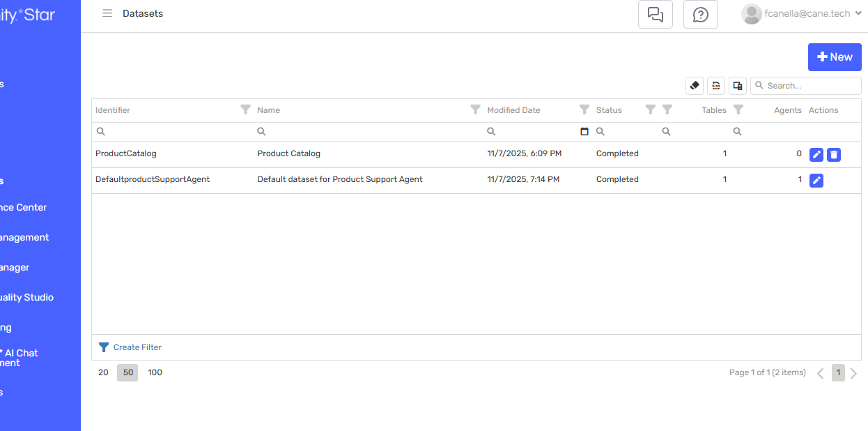Edit the ProductCatalog dataset
The height and width of the screenshot is (431, 868).
point(816,155)
